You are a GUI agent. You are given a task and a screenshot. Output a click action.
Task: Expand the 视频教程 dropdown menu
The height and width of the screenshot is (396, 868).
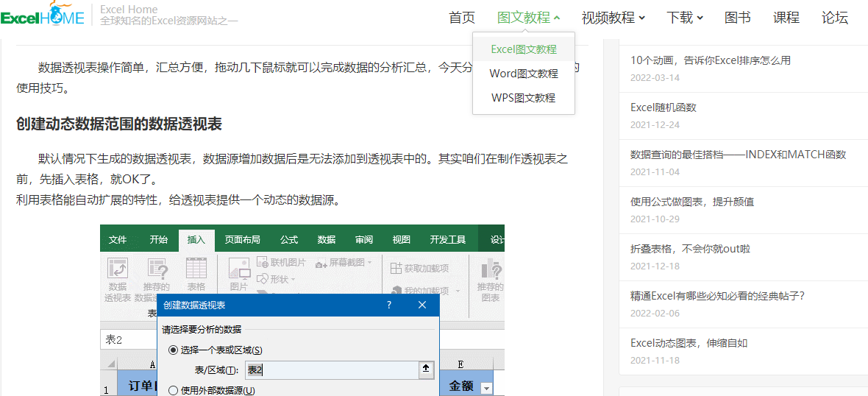pyautogui.click(x=613, y=18)
